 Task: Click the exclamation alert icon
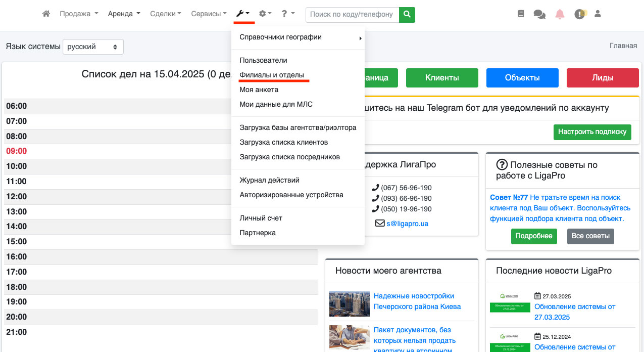580,14
